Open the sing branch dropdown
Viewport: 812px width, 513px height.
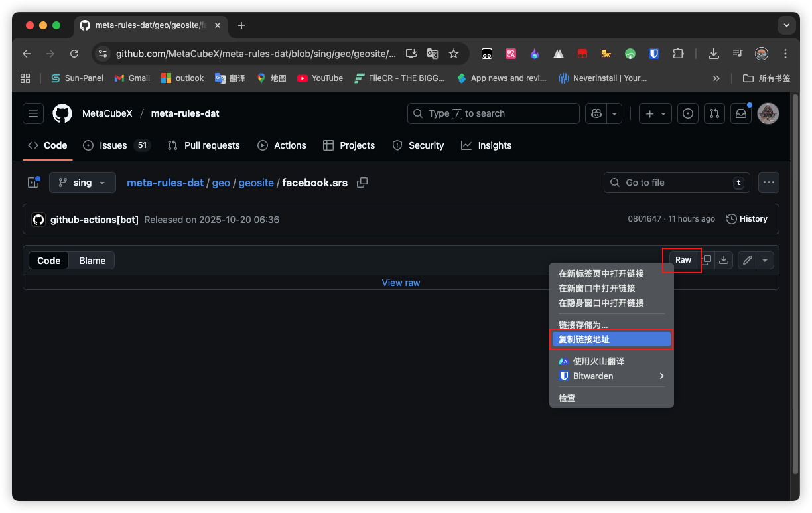82,183
